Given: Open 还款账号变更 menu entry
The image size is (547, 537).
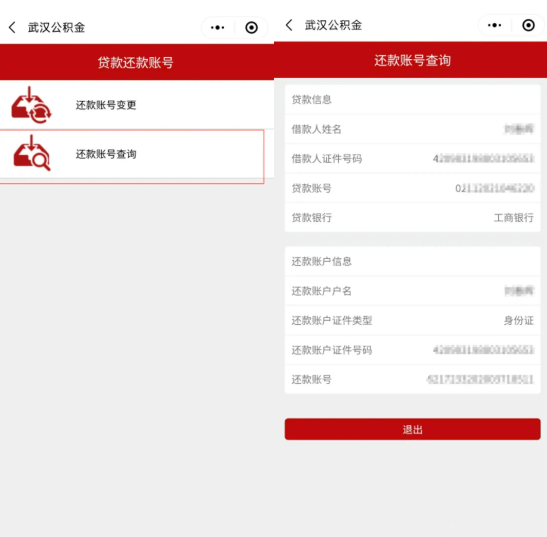Looking at the screenshot, I should click(137, 105).
